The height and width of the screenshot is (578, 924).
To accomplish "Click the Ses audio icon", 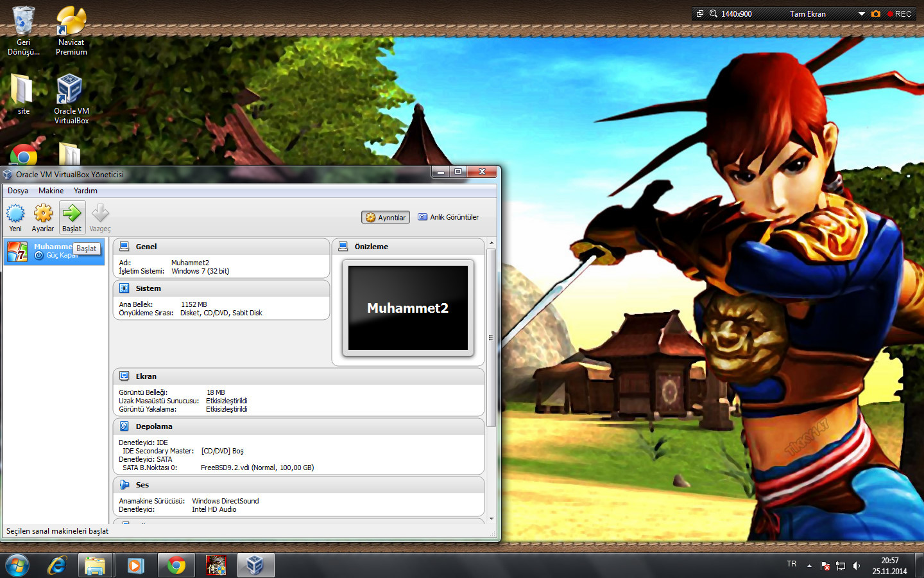I will (x=124, y=485).
